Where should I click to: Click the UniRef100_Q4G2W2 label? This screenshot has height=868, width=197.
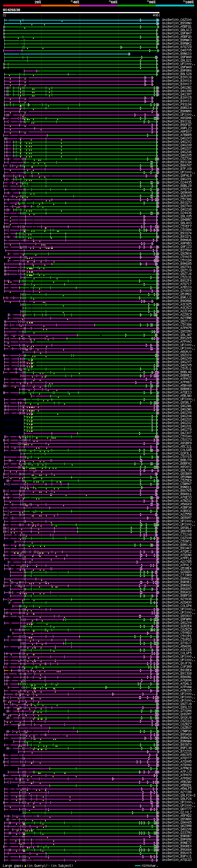tap(177, 88)
